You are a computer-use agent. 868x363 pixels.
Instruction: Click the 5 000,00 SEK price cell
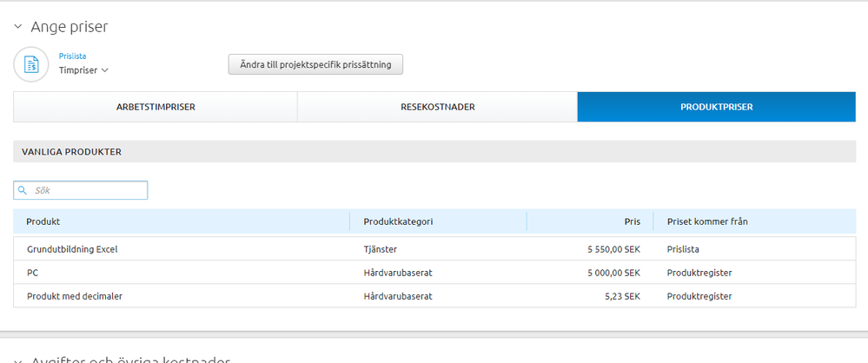[x=614, y=273]
